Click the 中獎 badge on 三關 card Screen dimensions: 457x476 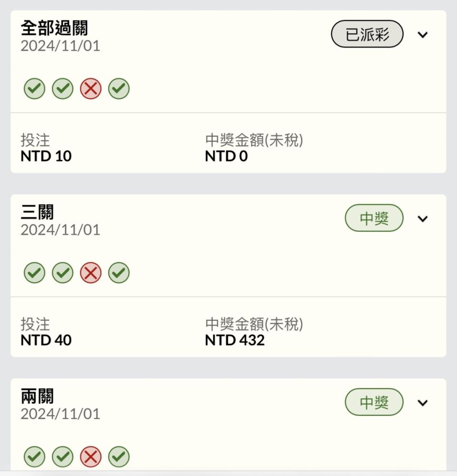click(374, 218)
